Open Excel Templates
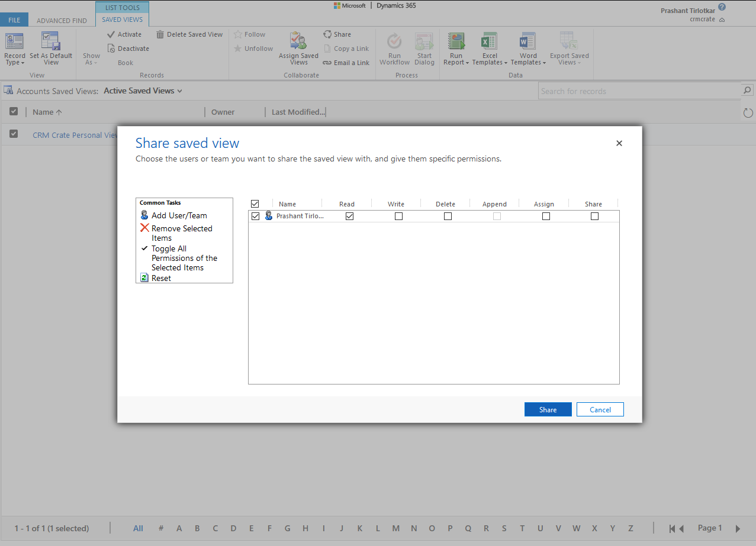 coord(489,49)
